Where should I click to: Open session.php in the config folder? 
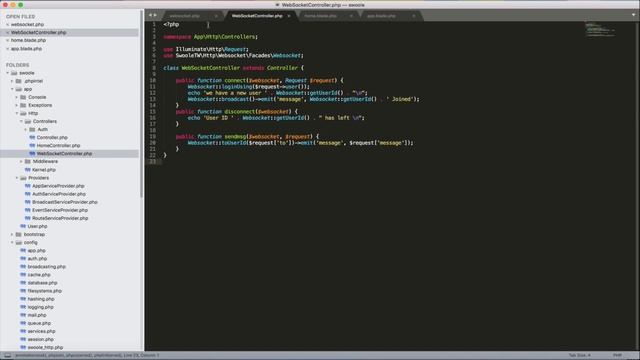[x=40, y=339]
